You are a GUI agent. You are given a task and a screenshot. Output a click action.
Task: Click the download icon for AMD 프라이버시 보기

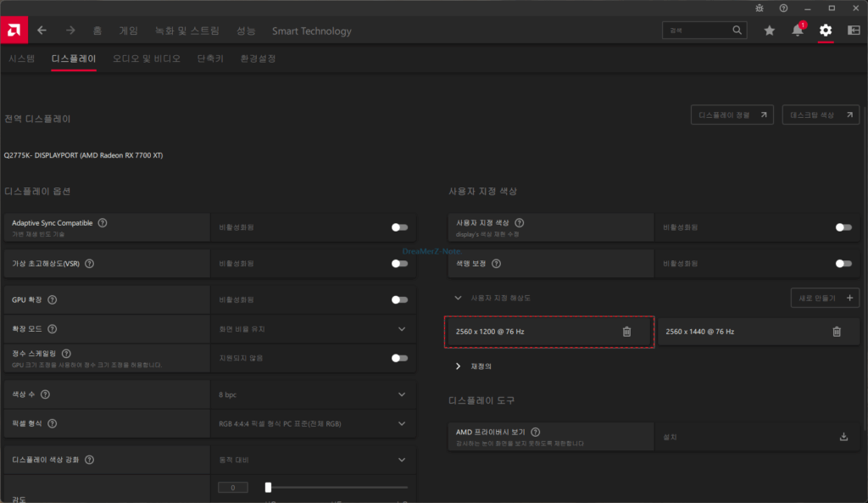coord(843,437)
